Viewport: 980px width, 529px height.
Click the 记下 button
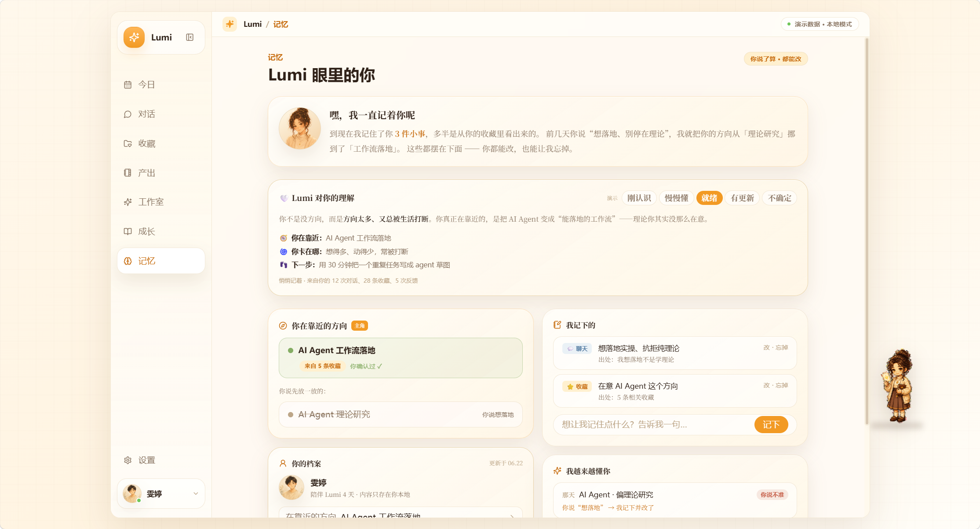(x=771, y=425)
